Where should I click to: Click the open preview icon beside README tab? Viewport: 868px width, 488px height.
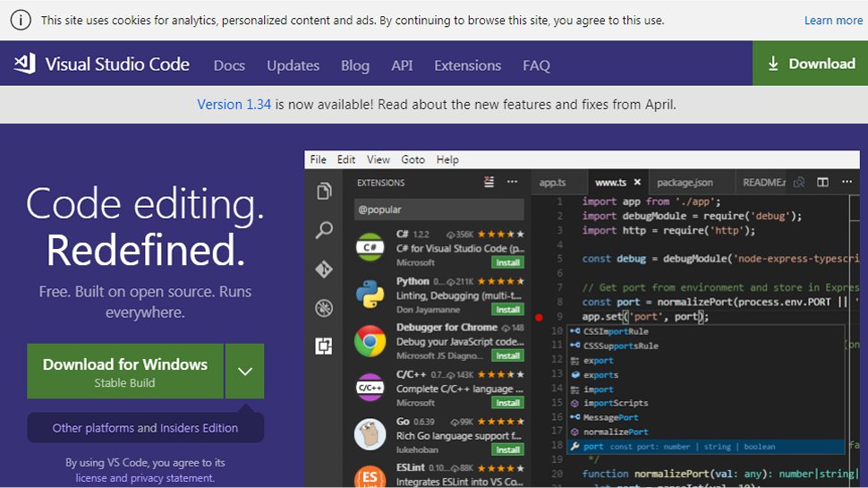(x=799, y=182)
